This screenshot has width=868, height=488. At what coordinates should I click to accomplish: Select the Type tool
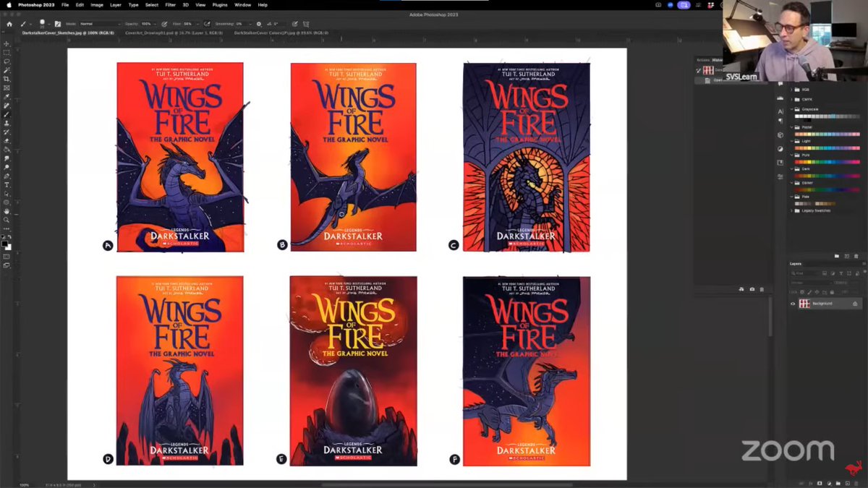(7, 184)
